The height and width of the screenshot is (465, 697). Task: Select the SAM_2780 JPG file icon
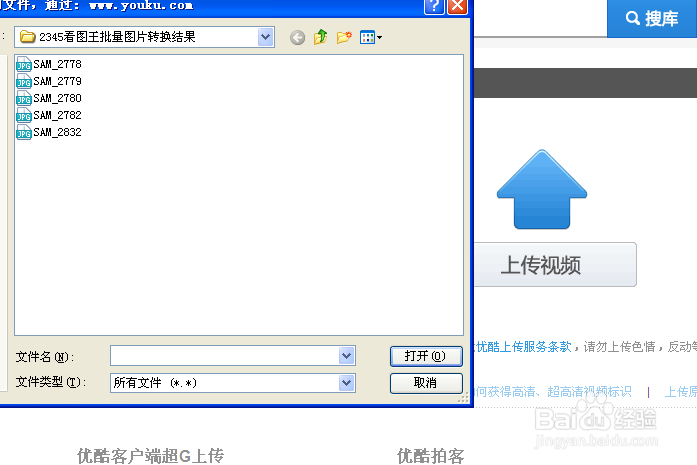coord(24,98)
